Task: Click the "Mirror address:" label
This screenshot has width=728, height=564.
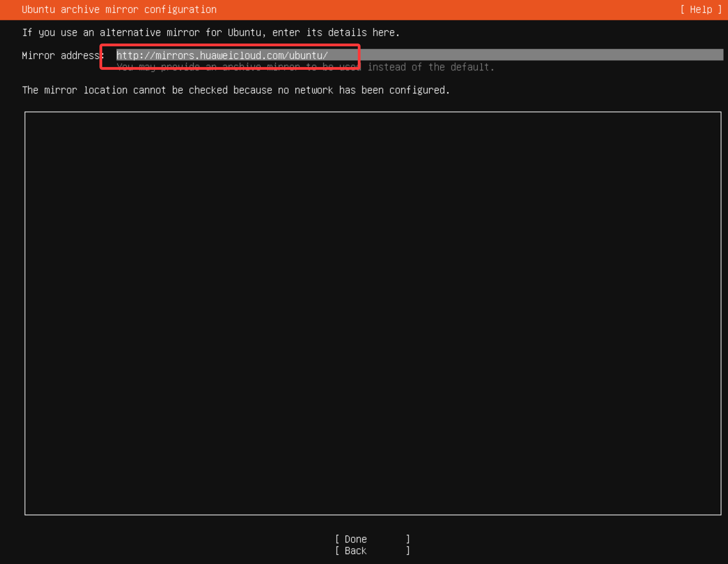Action: point(63,56)
